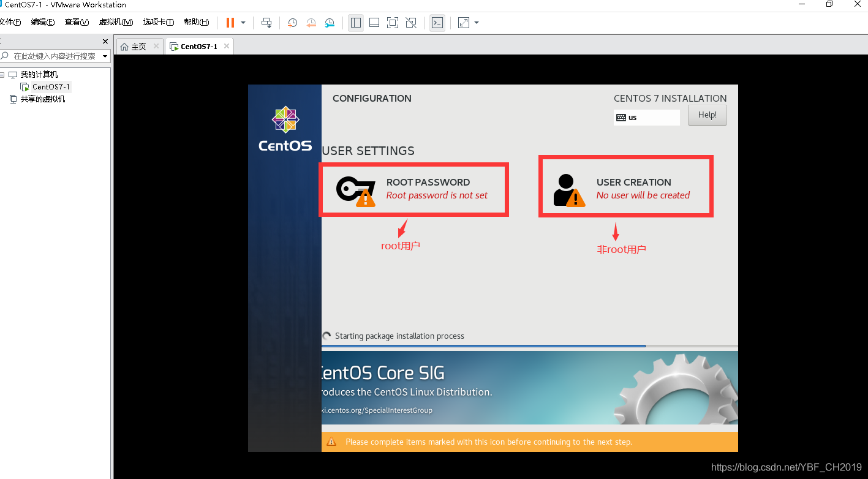Collapse the 我的计算机 tree node
The width and height of the screenshot is (868, 479).
point(2,75)
